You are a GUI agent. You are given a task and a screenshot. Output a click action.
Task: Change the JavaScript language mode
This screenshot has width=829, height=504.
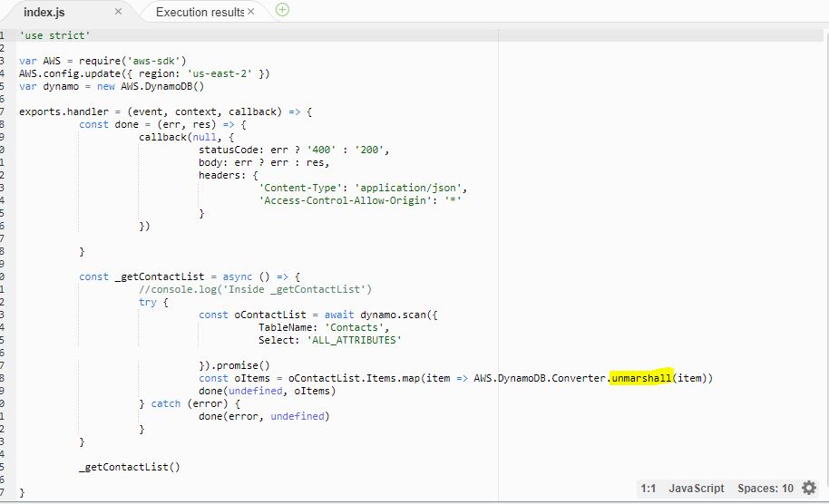(696, 489)
